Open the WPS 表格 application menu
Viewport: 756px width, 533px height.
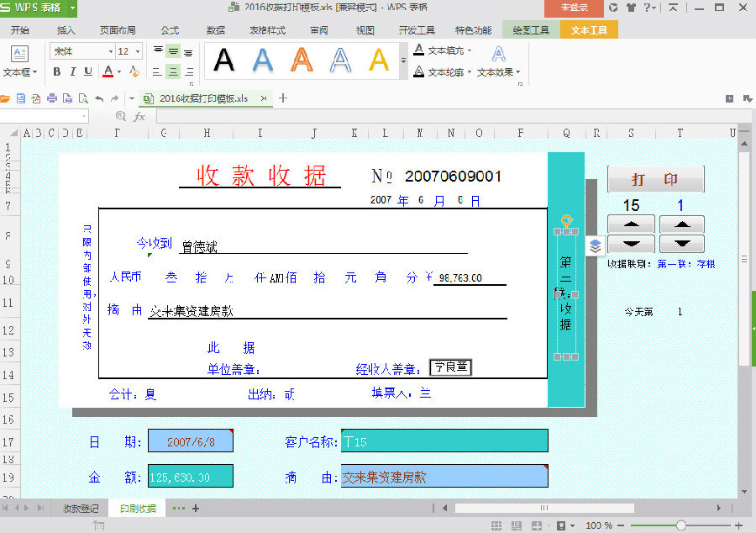click(x=38, y=8)
